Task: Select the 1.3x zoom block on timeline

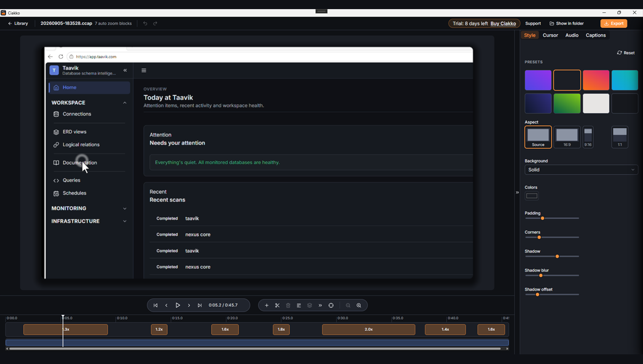Action: (65, 330)
